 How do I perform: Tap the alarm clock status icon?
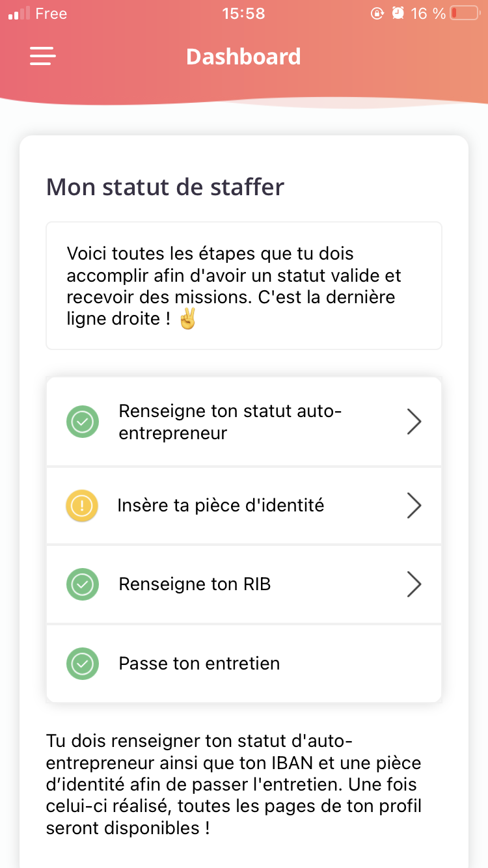[398, 13]
